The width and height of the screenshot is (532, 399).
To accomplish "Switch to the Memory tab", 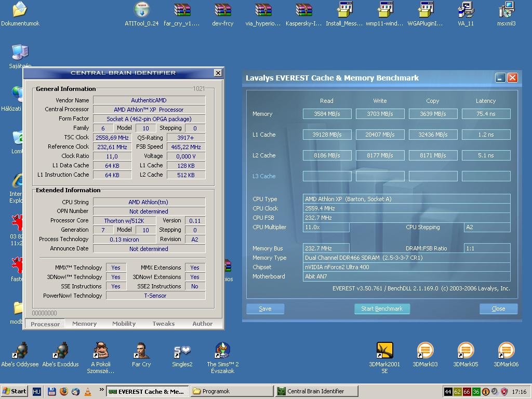I will point(85,324).
